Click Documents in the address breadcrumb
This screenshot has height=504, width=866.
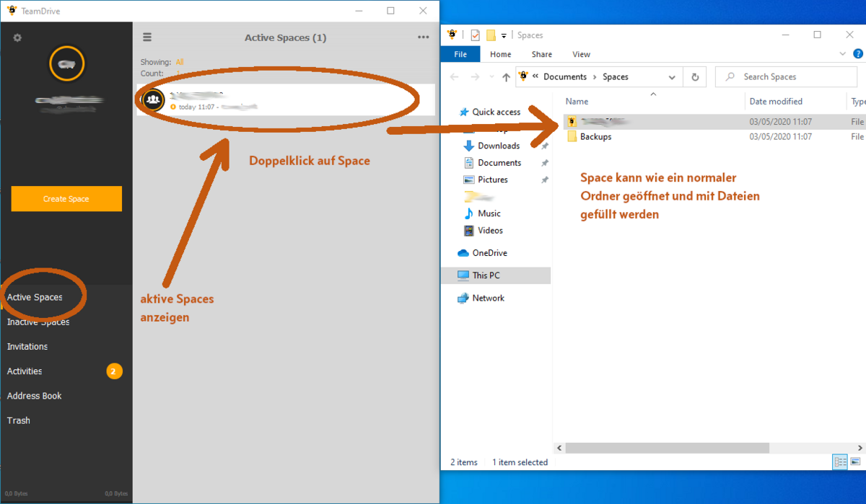coord(565,77)
